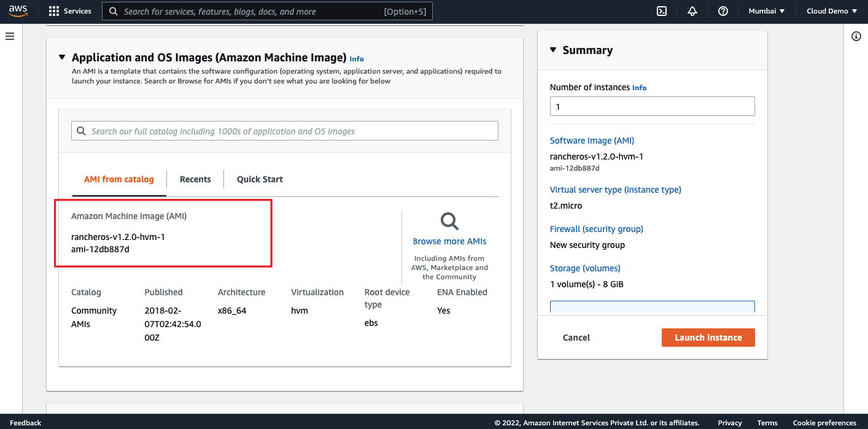Launch AWS CloudShell from the top bar
Viewport: 868px width, 429px height.
(x=662, y=11)
